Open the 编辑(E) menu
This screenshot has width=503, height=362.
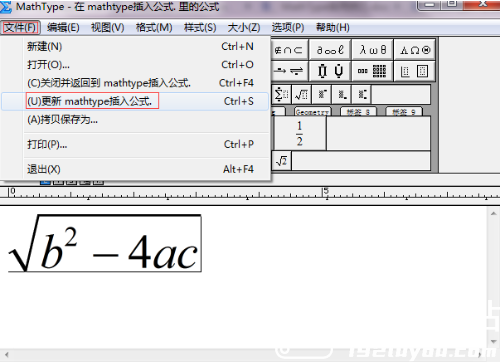(x=63, y=27)
